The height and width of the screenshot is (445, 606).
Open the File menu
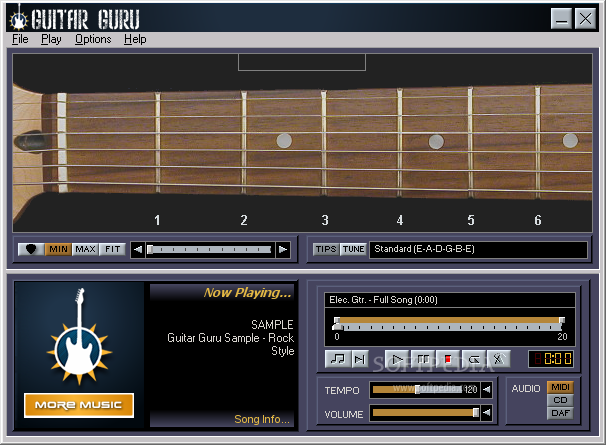click(x=20, y=39)
